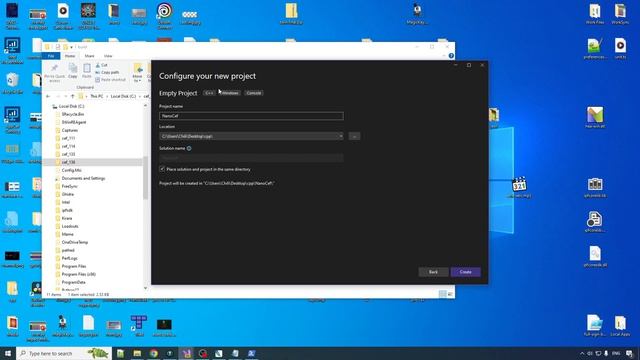Switch to the View ribbon tab
640x360 pixels.
tap(108, 56)
